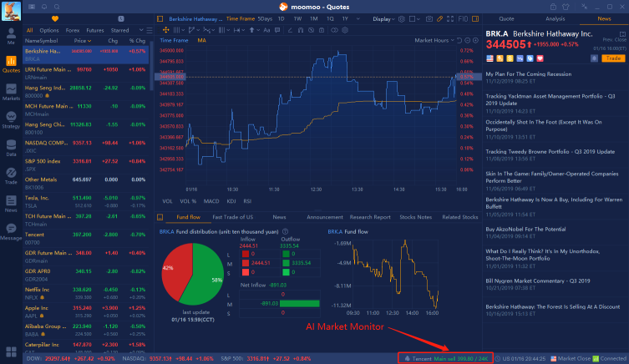Sort the watchlist by Price column
The image size is (629, 364).
tap(82, 41)
